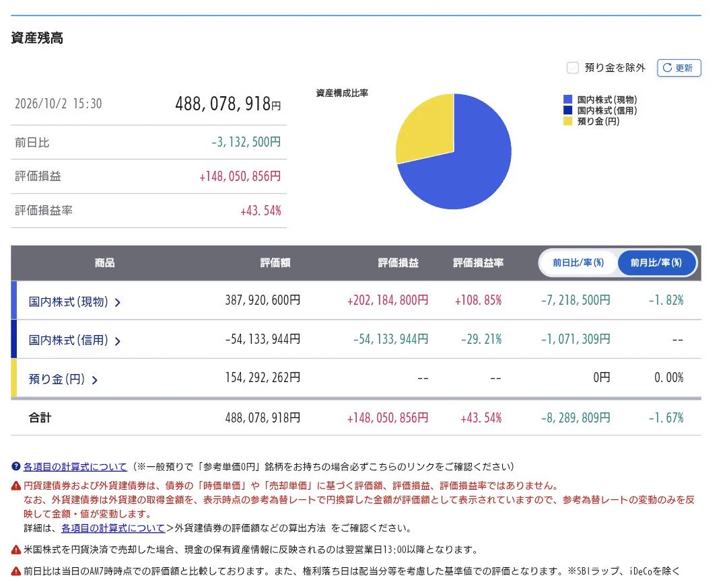This screenshot has height=588, width=727.
Task: Click -1.67% total change rate
Action: coord(666,418)
